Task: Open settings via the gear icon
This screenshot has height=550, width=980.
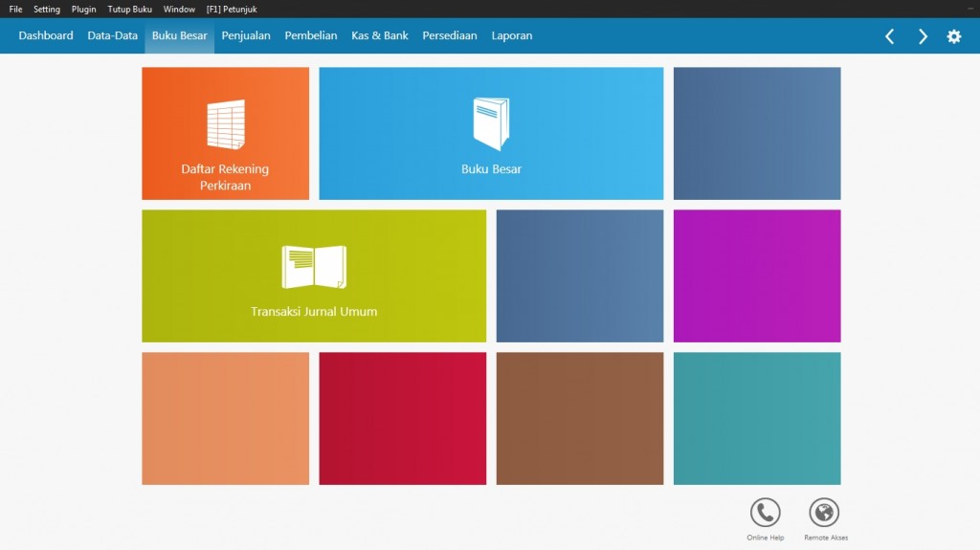Action: coord(953,36)
